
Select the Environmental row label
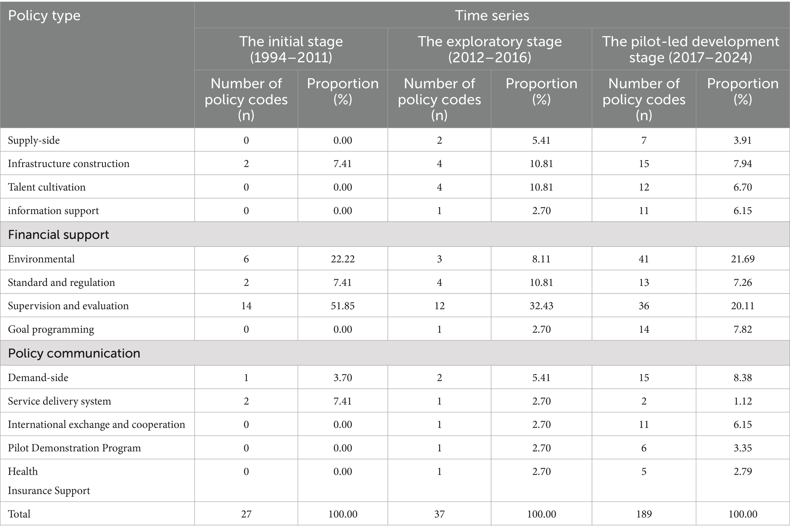[x=41, y=259]
